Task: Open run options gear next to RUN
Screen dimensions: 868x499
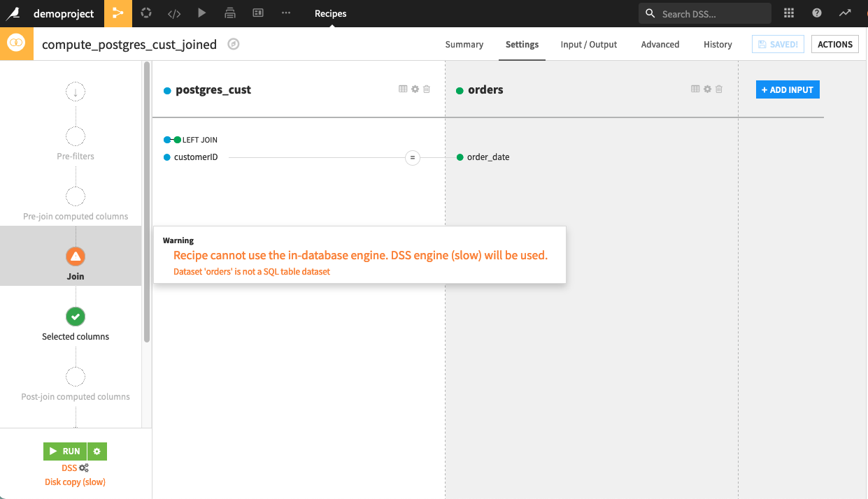Action: coord(97,451)
